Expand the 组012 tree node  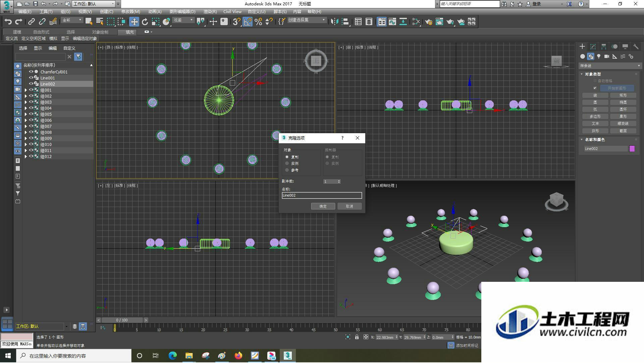click(26, 156)
